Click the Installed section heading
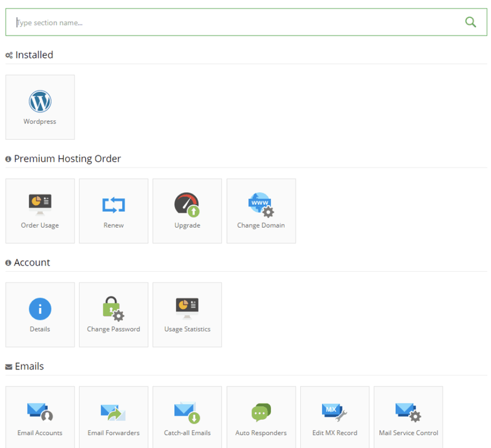The width and height of the screenshot is (491, 448). click(x=34, y=55)
